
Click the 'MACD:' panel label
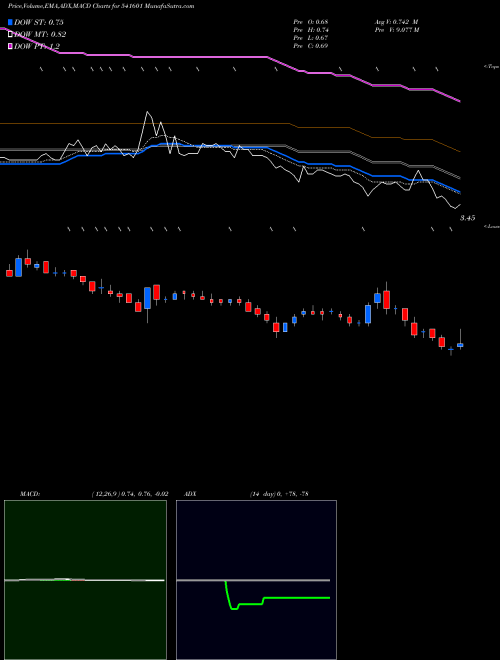click(x=30, y=494)
